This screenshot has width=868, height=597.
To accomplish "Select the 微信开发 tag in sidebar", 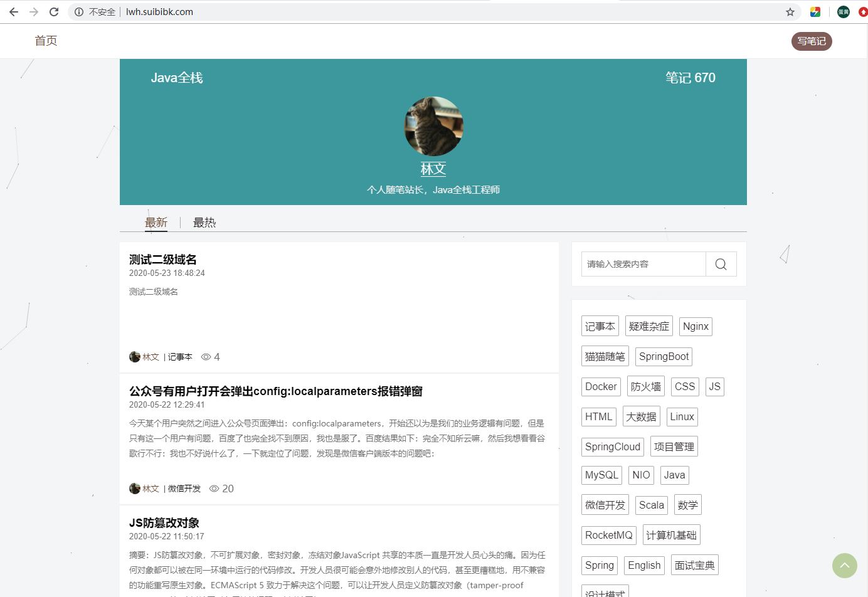I will tap(605, 505).
